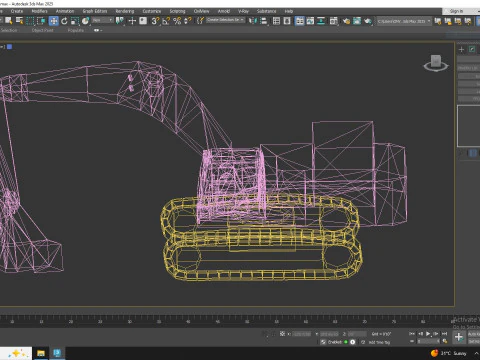This screenshot has width=480, height=360.
Task: Play the animation
Action: tap(428, 334)
